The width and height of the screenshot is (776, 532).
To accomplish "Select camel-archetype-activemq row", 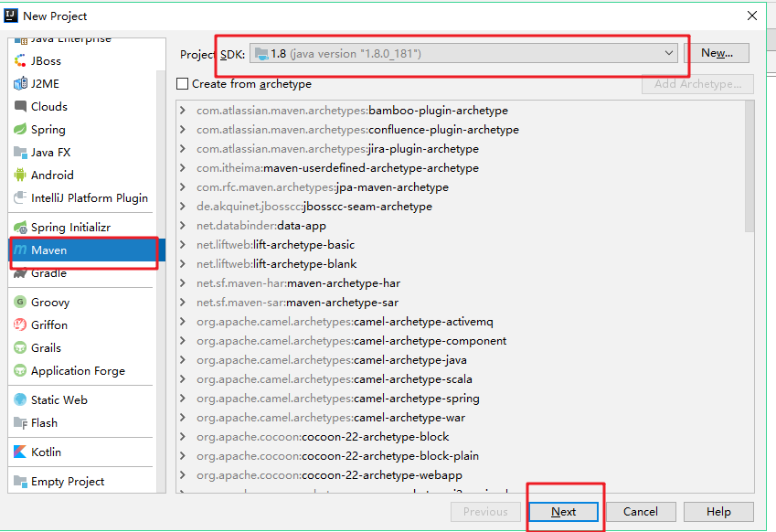I will click(461, 322).
